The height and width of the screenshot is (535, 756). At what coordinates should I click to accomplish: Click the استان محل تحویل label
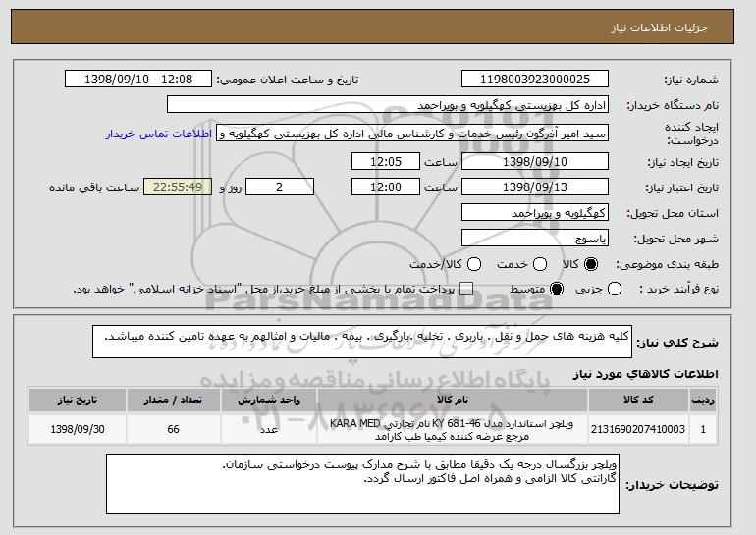[x=673, y=214]
